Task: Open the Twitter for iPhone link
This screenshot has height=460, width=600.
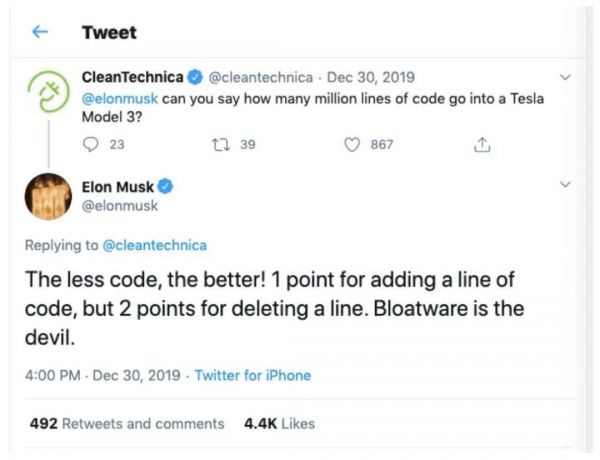Action: point(252,376)
